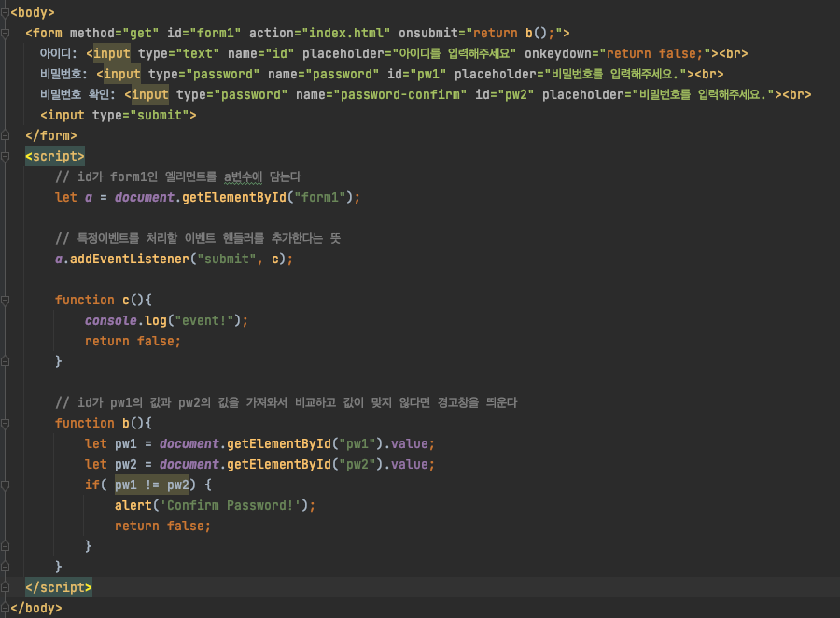
Task: Click the name="password" attribute
Action: pos(323,74)
